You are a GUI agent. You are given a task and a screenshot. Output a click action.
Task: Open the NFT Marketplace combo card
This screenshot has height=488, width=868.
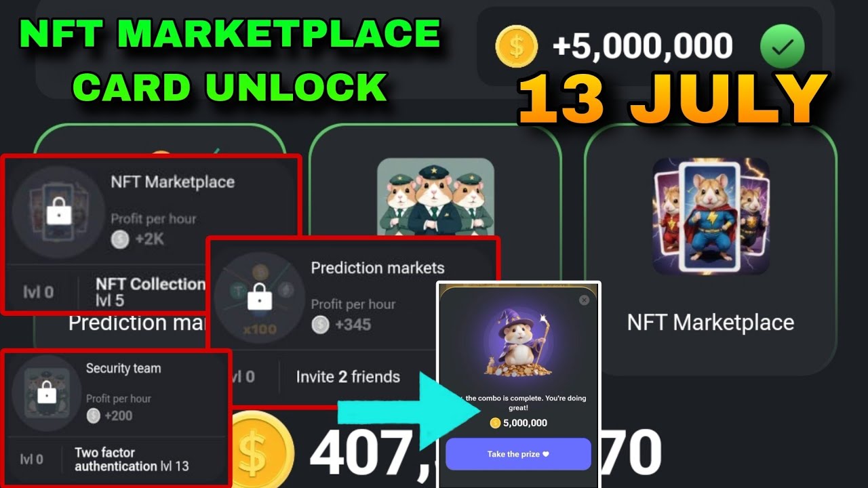pyautogui.click(x=711, y=249)
